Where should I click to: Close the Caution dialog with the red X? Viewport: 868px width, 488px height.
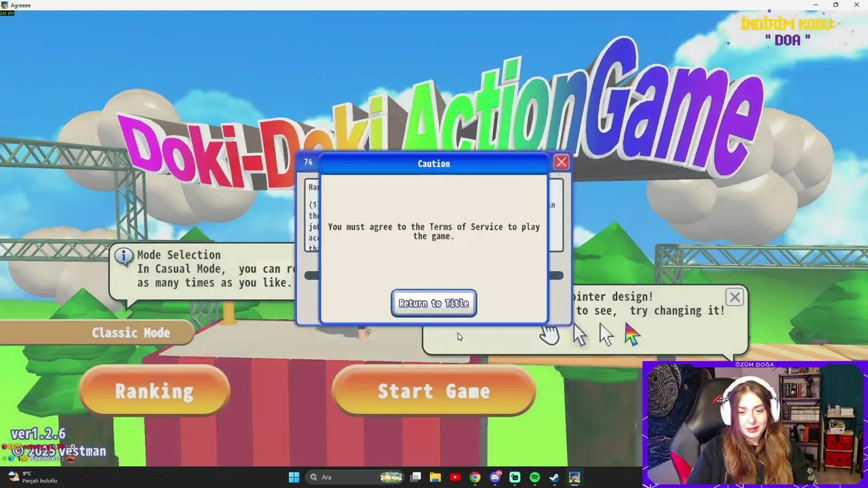pos(561,163)
